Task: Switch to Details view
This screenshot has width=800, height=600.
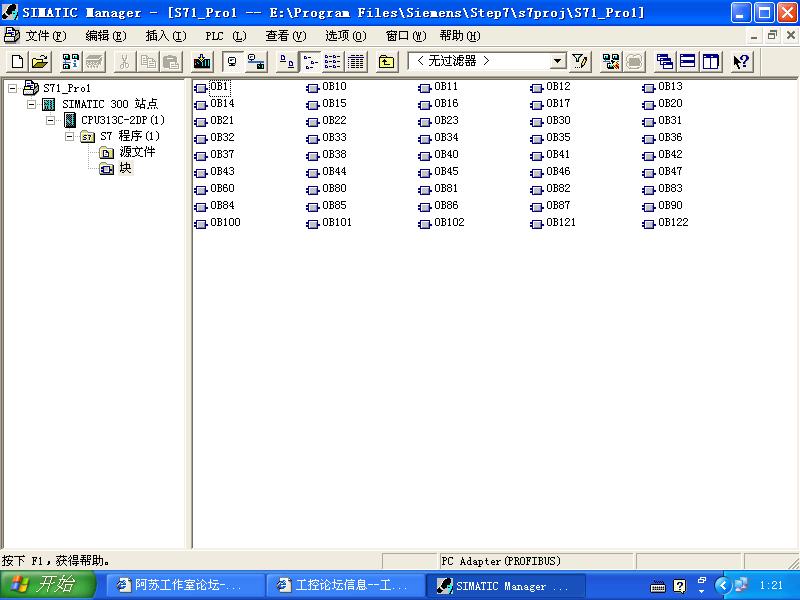Action: coord(356,62)
